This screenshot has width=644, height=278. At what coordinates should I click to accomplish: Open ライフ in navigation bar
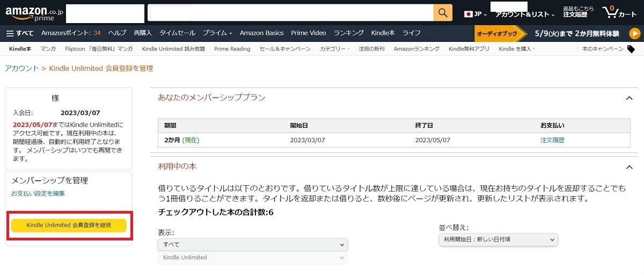pyautogui.click(x=412, y=33)
